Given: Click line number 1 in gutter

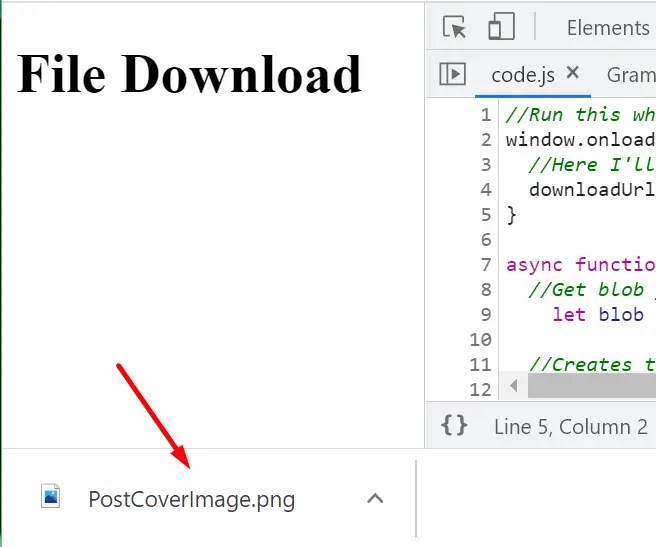Looking at the screenshot, I should pos(486,115).
